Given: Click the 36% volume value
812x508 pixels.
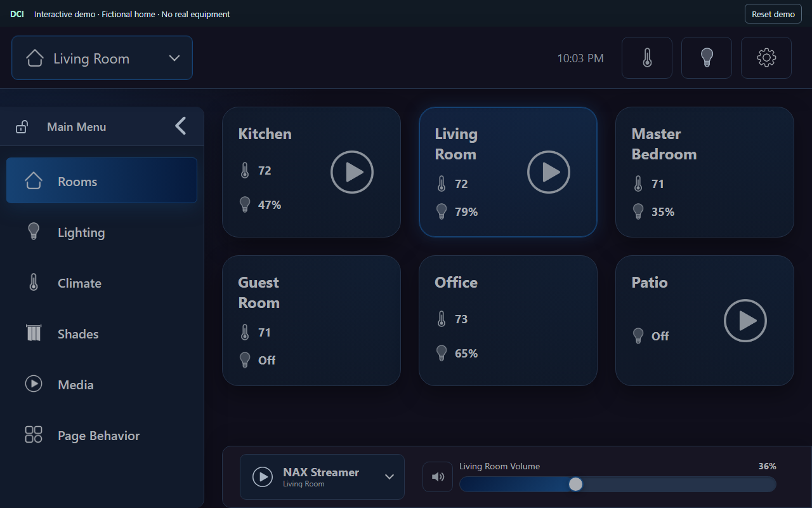Looking at the screenshot, I should click(x=768, y=466).
